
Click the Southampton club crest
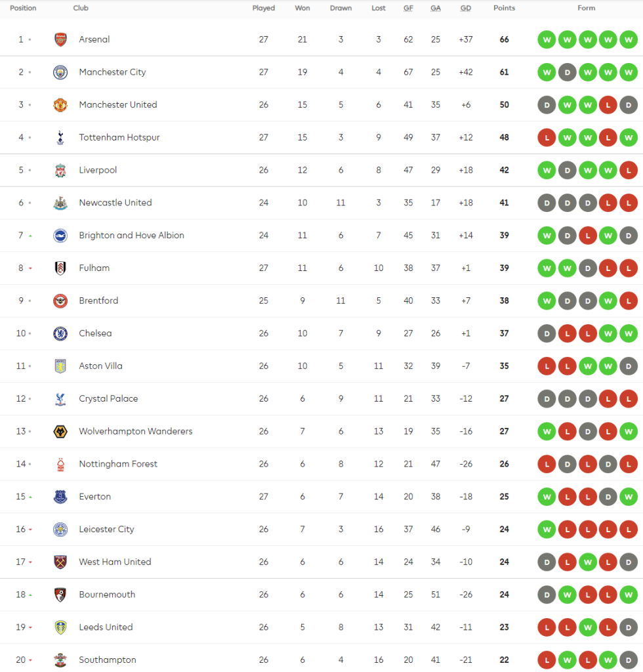point(60,660)
